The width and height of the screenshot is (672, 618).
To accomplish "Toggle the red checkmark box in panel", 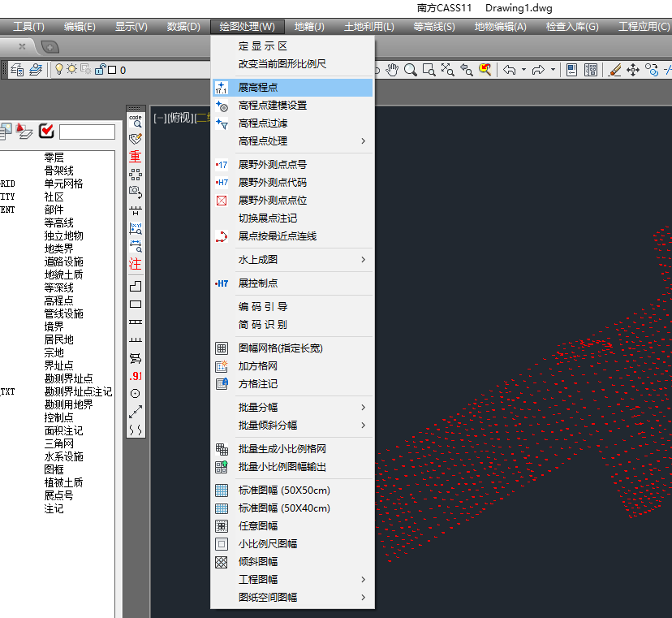I will [46, 131].
